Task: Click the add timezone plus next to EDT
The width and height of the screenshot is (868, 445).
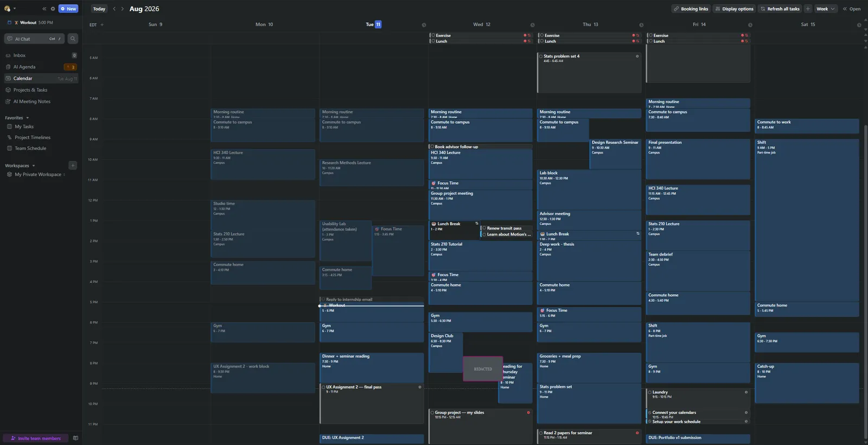Action: point(102,24)
